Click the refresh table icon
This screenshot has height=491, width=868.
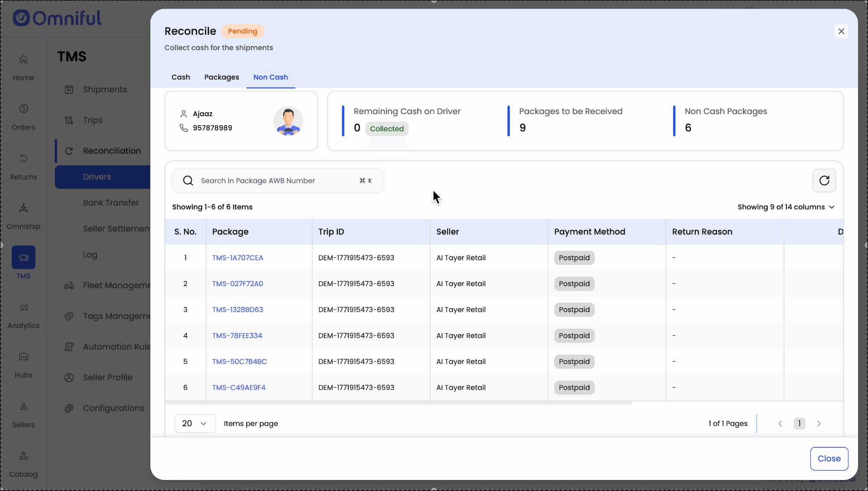tap(824, 180)
